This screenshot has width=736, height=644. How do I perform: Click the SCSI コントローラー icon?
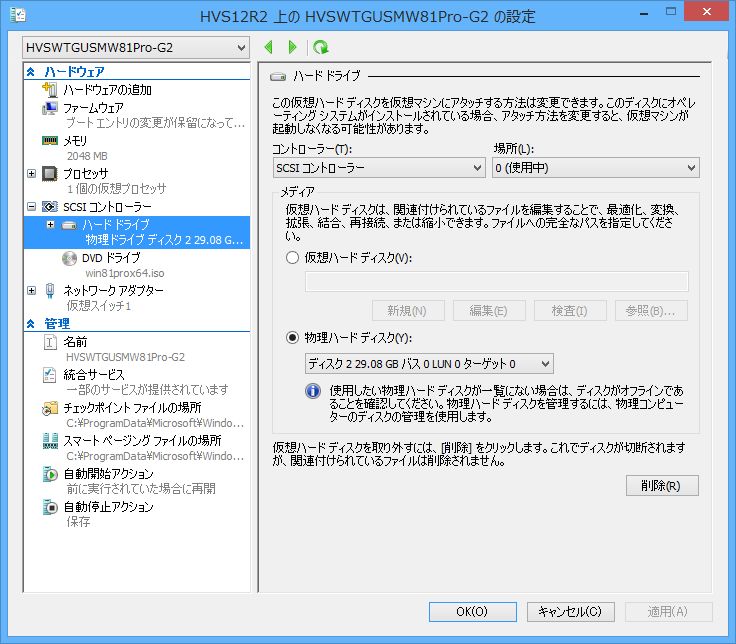tap(50, 207)
